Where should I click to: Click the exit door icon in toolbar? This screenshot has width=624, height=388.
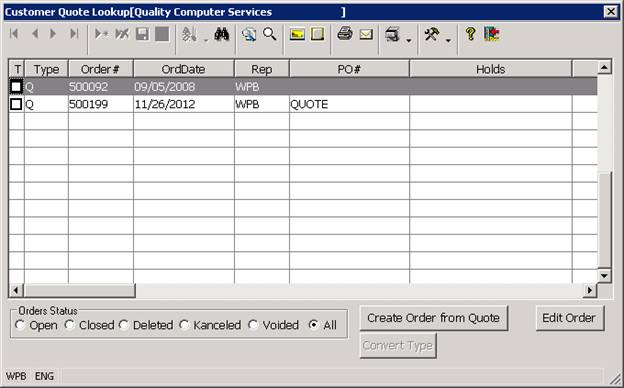(492, 34)
